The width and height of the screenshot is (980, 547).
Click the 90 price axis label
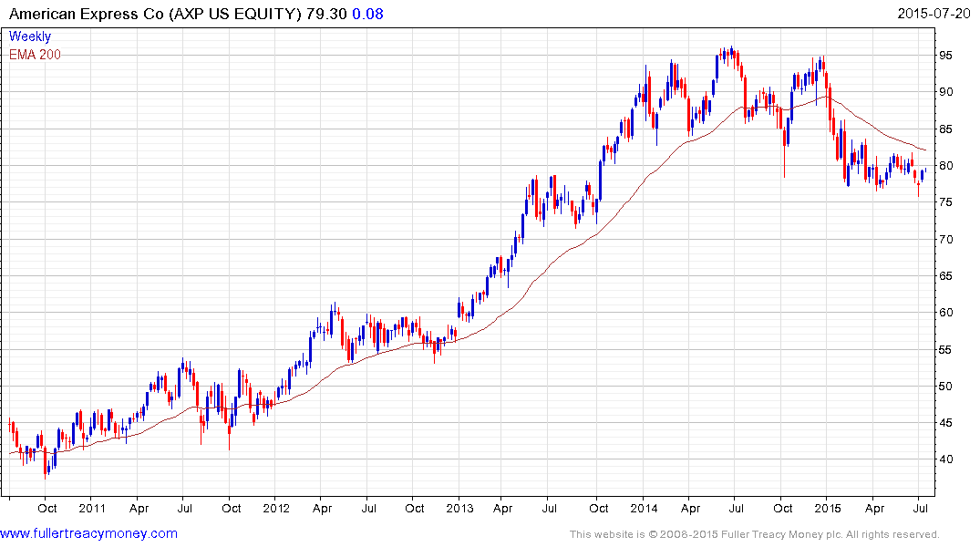pyautogui.click(x=945, y=92)
